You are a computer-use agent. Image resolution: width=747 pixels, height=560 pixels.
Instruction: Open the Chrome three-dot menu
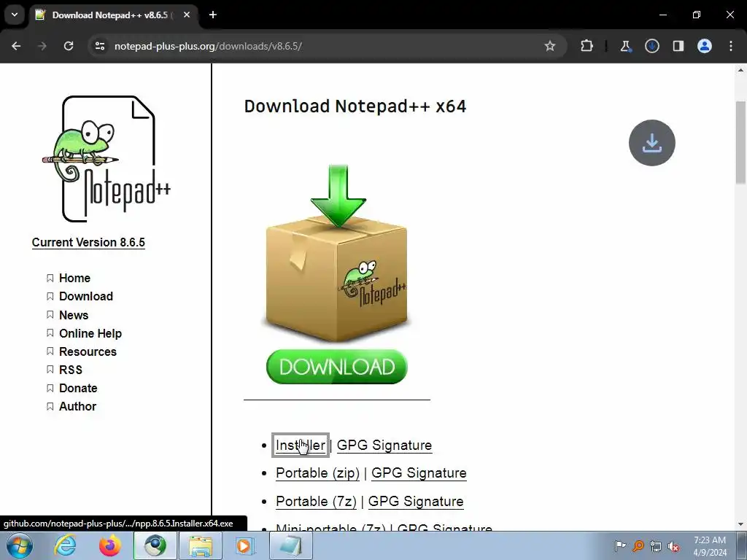(x=731, y=46)
